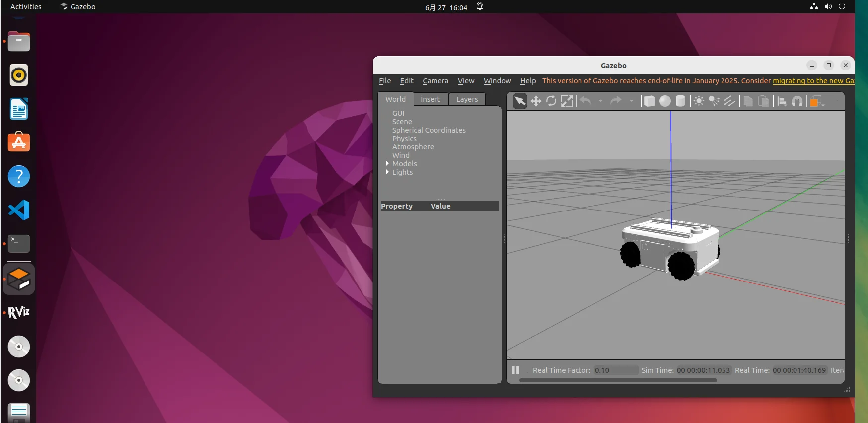
Task: Expand the Models tree node
Action: point(387,164)
